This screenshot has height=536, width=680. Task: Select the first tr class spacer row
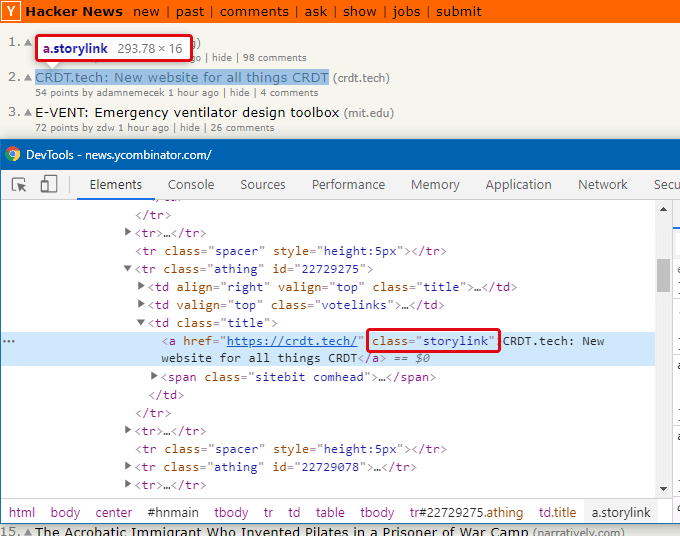point(291,251)
